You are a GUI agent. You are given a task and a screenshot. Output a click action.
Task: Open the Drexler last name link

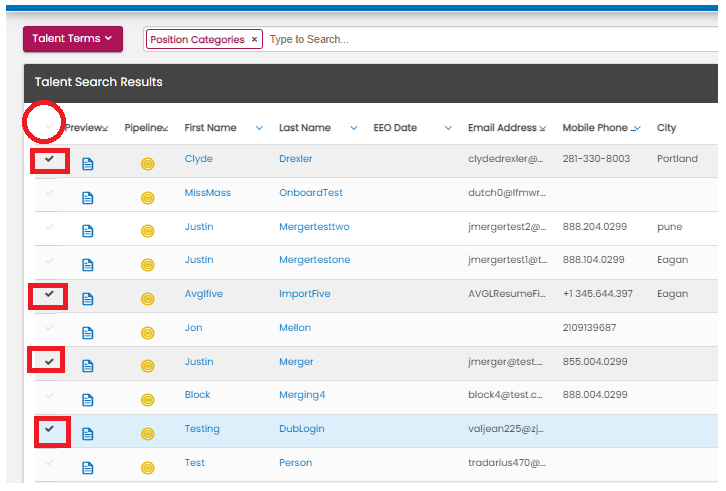click(x=295, y=158)
